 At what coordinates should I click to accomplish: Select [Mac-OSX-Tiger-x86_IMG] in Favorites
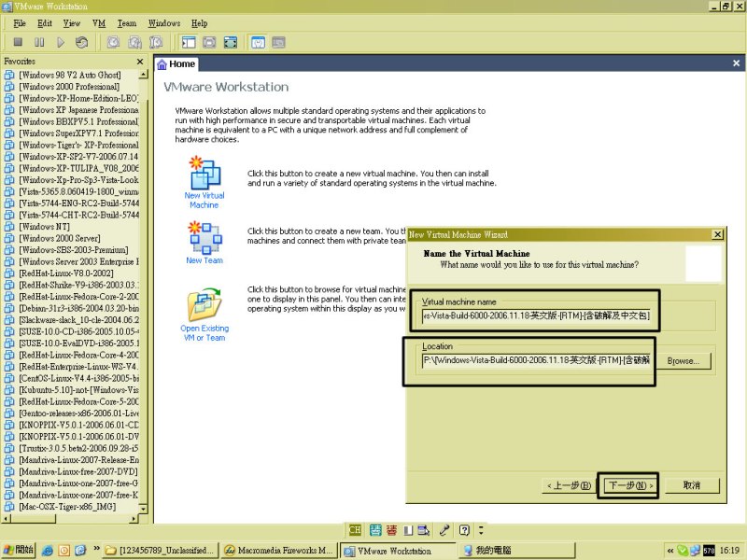coord(67,507)
